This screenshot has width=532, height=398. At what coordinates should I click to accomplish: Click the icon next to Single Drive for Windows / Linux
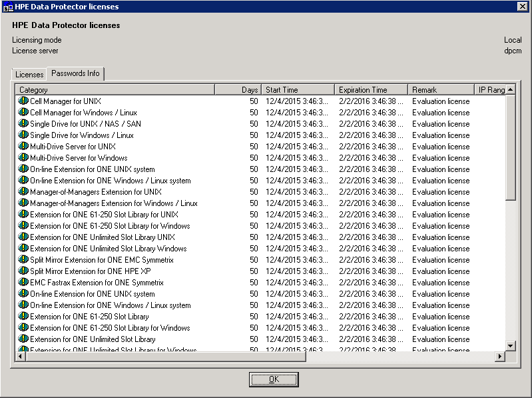point(23,135)
